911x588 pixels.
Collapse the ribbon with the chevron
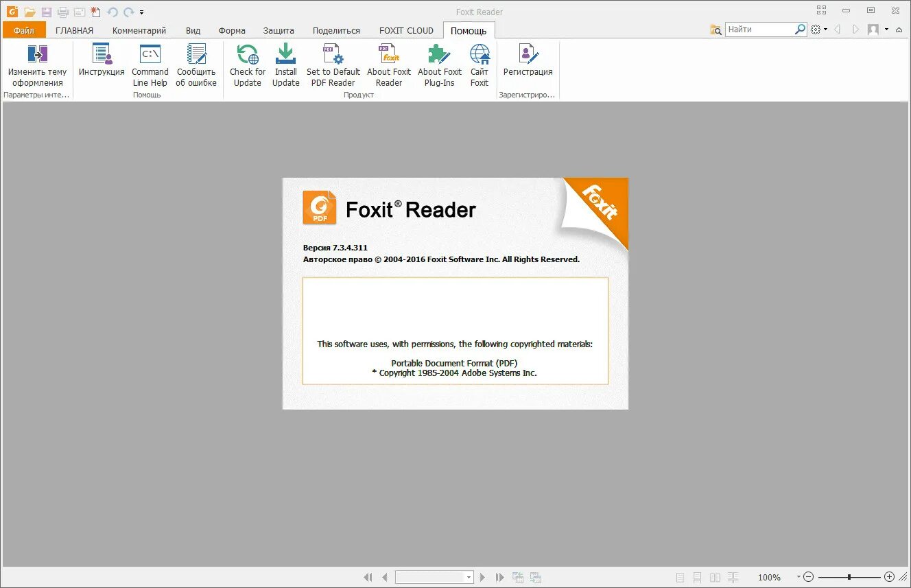(x=898, y=30)
